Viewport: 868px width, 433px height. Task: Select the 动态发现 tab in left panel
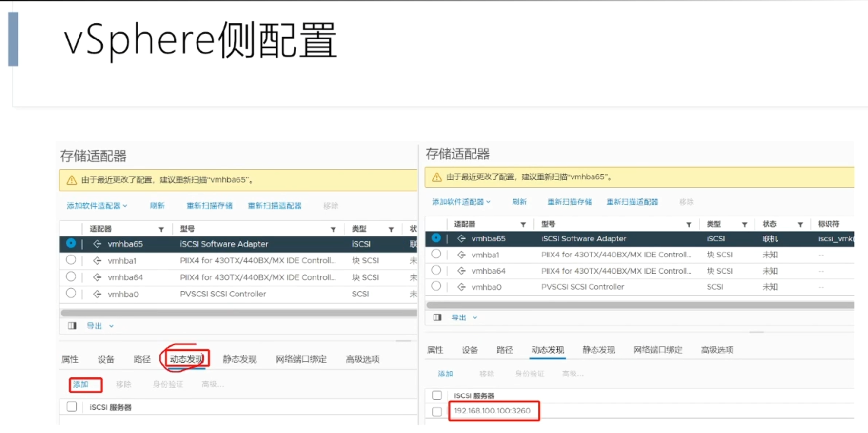[x=186, y=359]
